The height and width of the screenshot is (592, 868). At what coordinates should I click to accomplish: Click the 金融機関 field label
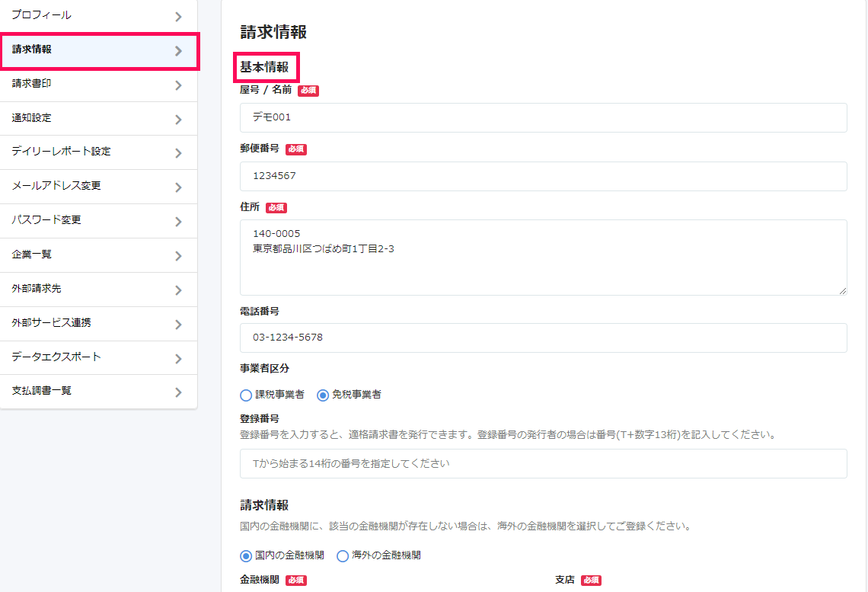(x=259, y=580)
